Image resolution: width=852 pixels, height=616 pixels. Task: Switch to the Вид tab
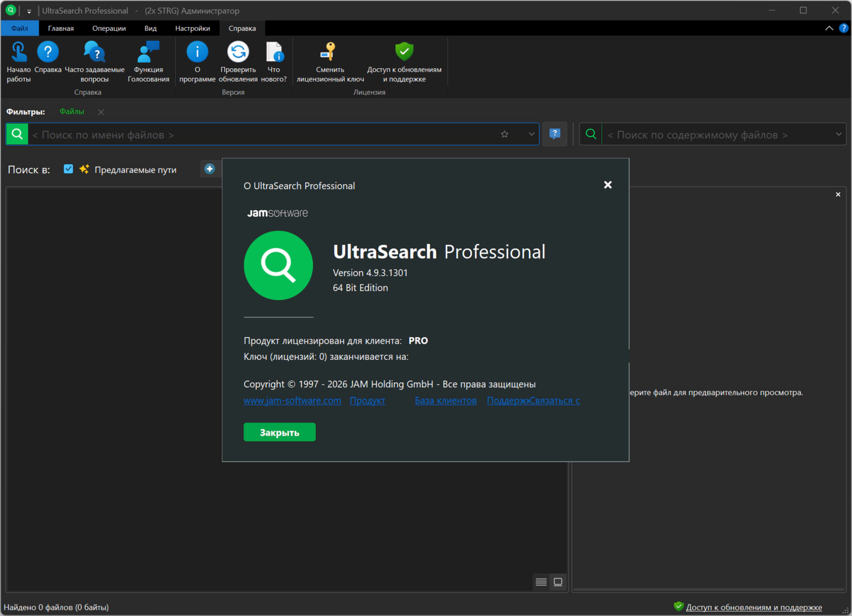point(150,28)
